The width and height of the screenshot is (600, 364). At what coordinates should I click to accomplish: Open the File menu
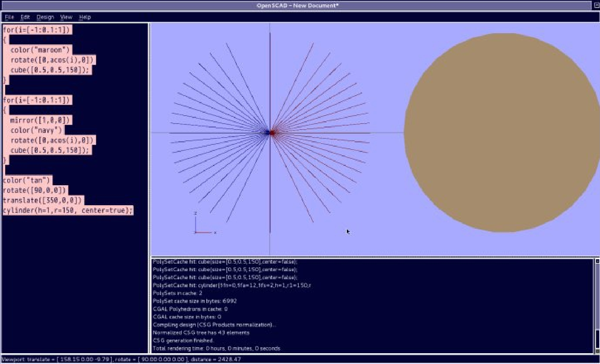pyautogui.click(x=9, y=17)
